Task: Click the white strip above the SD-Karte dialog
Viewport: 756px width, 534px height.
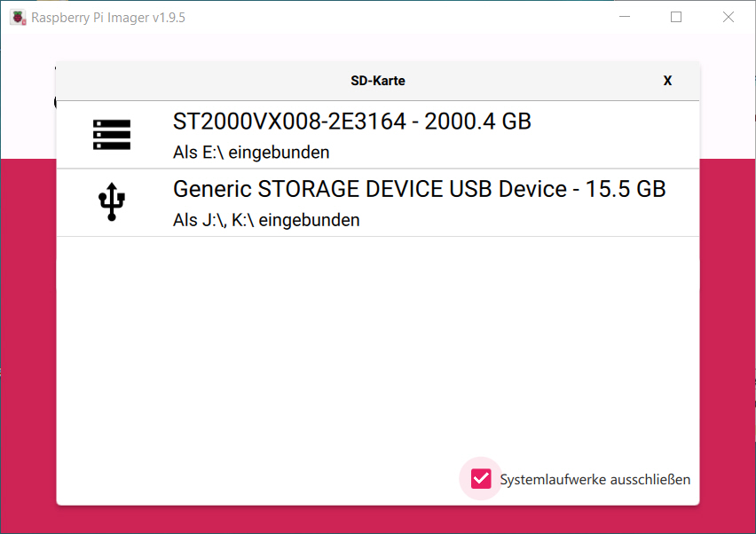Action: [377, 47]
